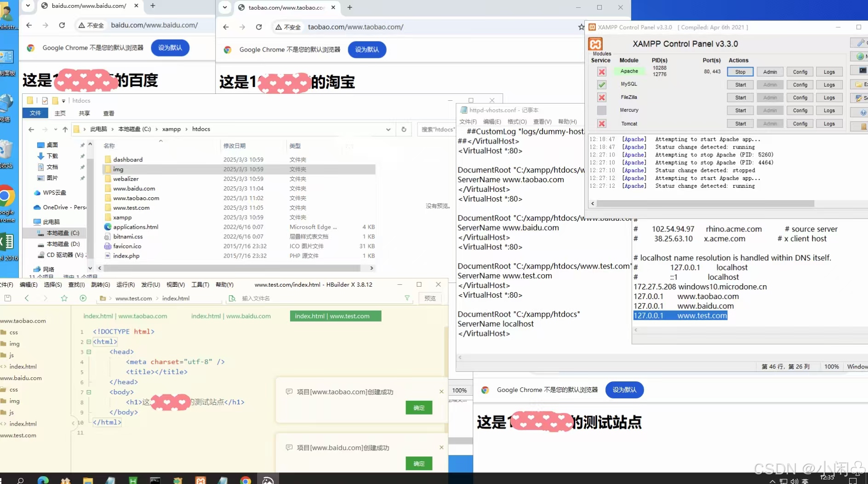This screenshot has height=484, width=868.
Task: Click 本地磁盘 (D:) in Explorer sidebar
Action: [63, 244]
